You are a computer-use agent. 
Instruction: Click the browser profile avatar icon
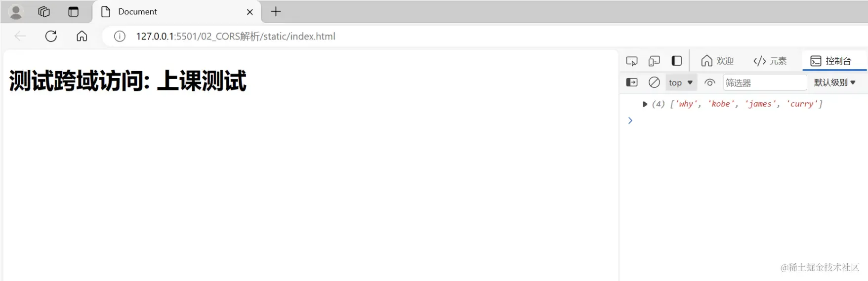tap(16, 12)
